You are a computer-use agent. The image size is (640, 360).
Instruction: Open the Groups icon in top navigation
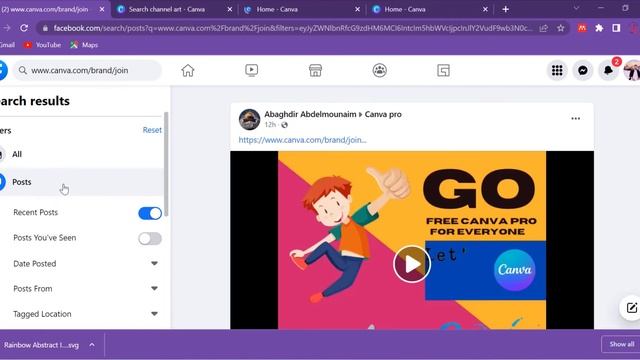380,71
